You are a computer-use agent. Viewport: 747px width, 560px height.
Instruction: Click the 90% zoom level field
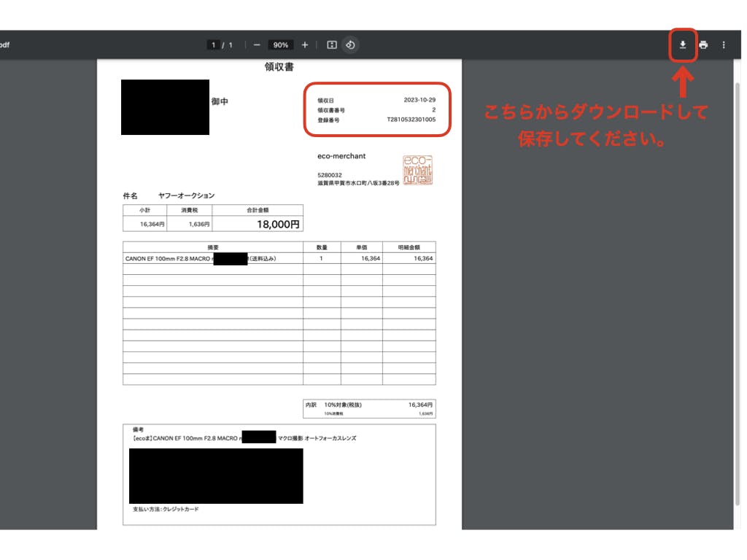[x=281, y=44]
